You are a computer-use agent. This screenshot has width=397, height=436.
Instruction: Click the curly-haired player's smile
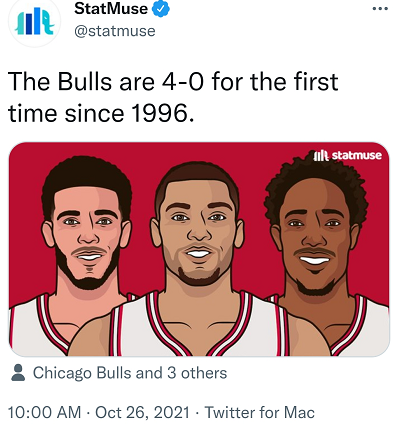314,260
